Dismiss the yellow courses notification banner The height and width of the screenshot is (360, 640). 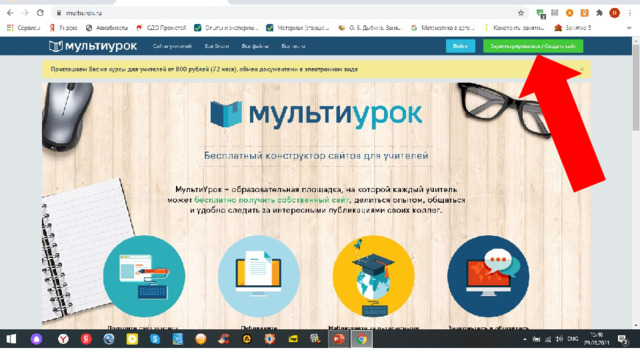tap(582, 69)
